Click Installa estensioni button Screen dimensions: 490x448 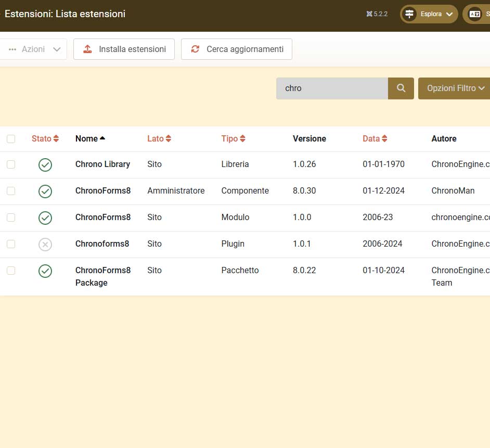point(124,49)
